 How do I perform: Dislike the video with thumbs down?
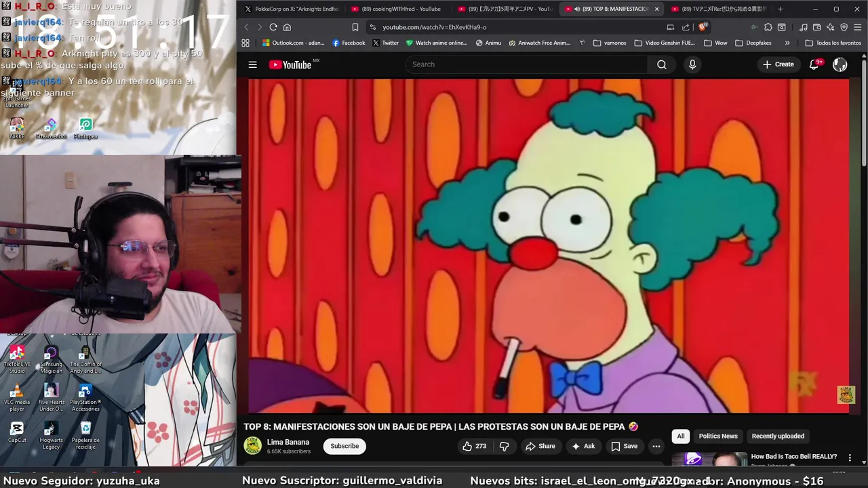coord(504,446)
